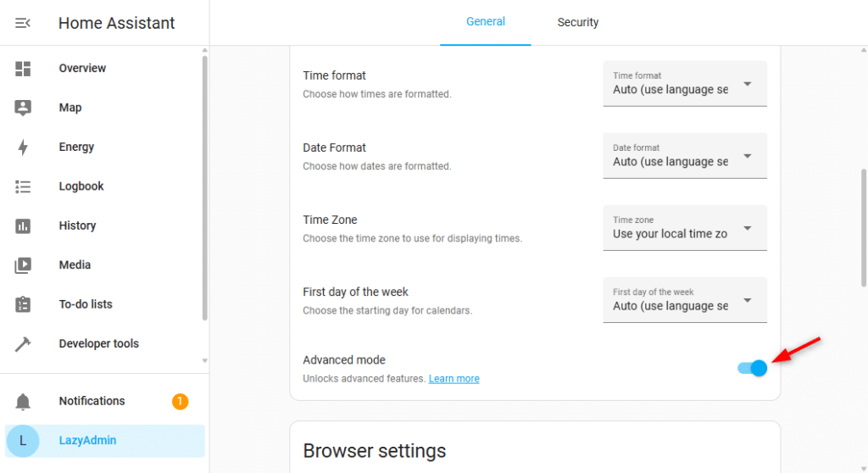Open the Date format dropdown
Viewport: 868px width, 473px height.
pos(684,155)
